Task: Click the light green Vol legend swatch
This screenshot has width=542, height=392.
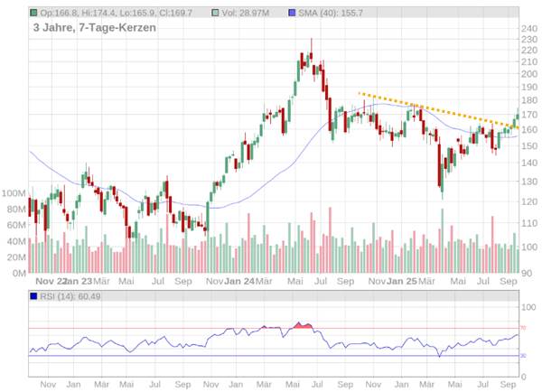Action: point(215,14)
